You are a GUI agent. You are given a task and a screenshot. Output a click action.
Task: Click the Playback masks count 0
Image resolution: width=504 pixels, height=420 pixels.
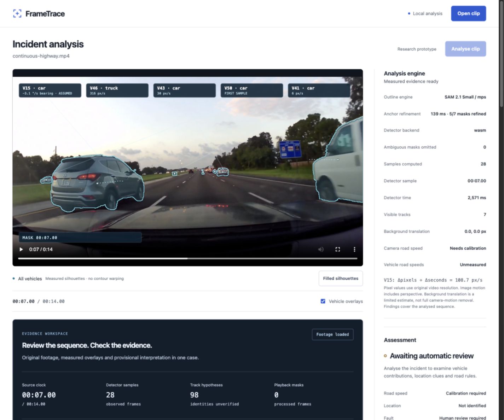point(276,395)
